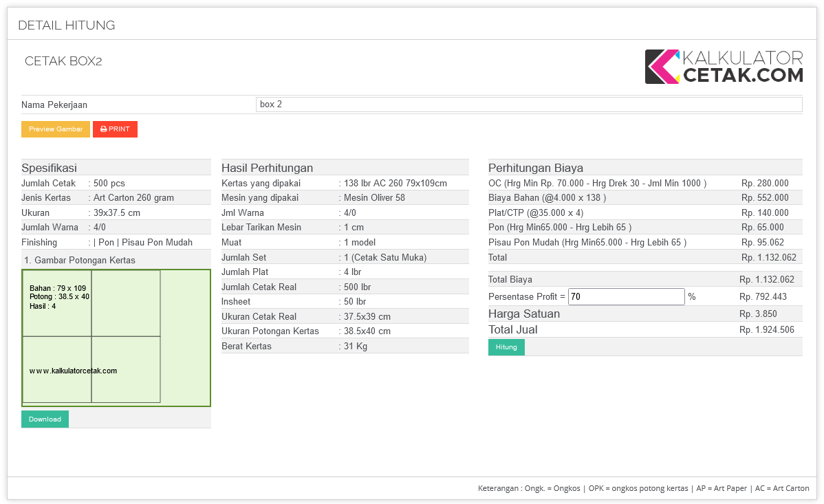This screenshot has height=504, width=824.
Task: Click the CETAK.COM logo text
Action: [743, 75]
